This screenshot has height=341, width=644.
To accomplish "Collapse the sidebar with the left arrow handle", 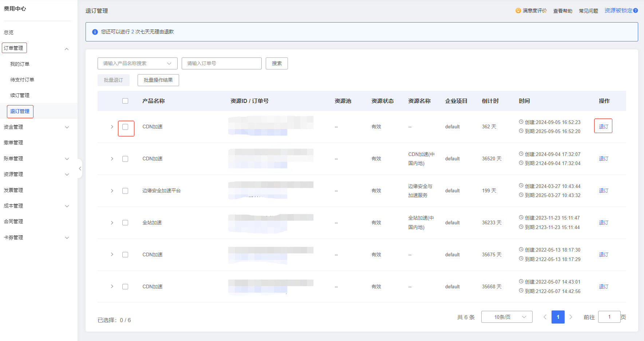I will [x=80, y=168].
